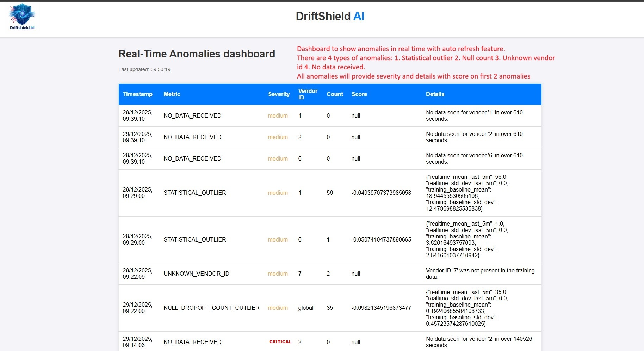Click score -0.05074104737899665
This screenshot has height=351, width=644.
pos(381,239)
